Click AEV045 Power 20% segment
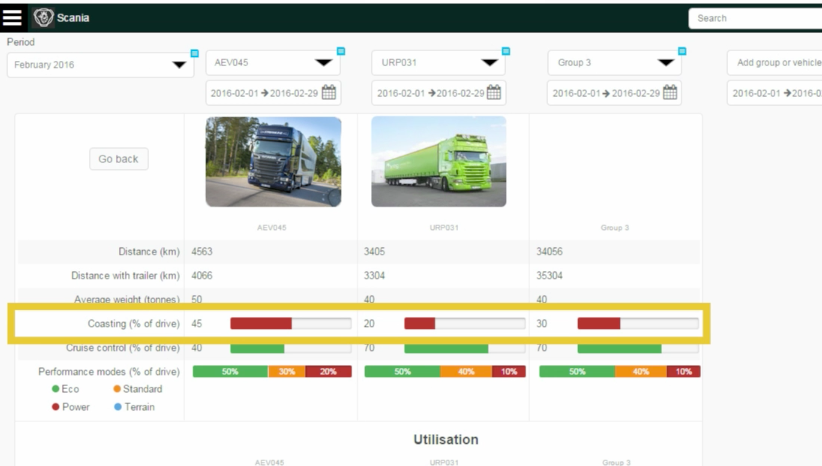This screenshot has height=466, width=822. click(x=329, y=372)
